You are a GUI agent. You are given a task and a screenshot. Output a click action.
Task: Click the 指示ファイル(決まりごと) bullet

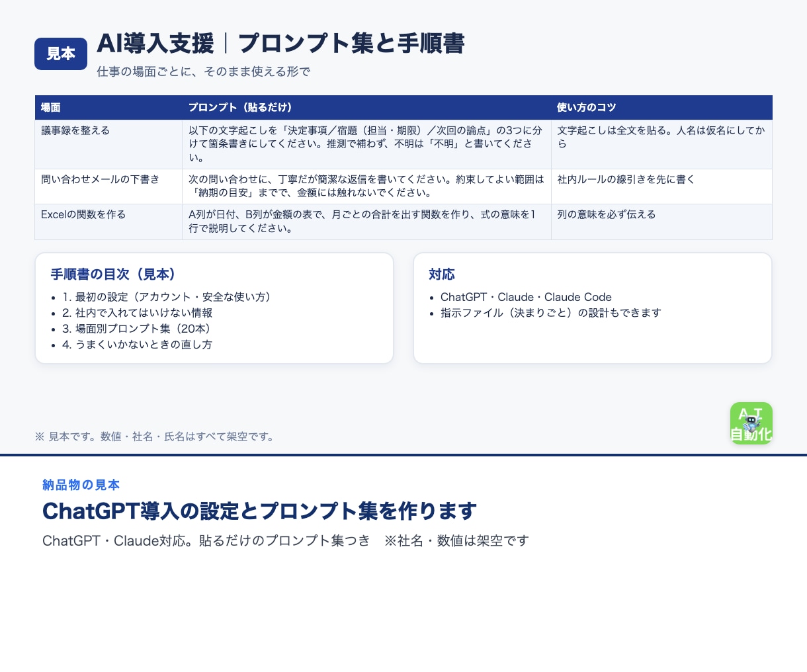[x=551, y=313]
